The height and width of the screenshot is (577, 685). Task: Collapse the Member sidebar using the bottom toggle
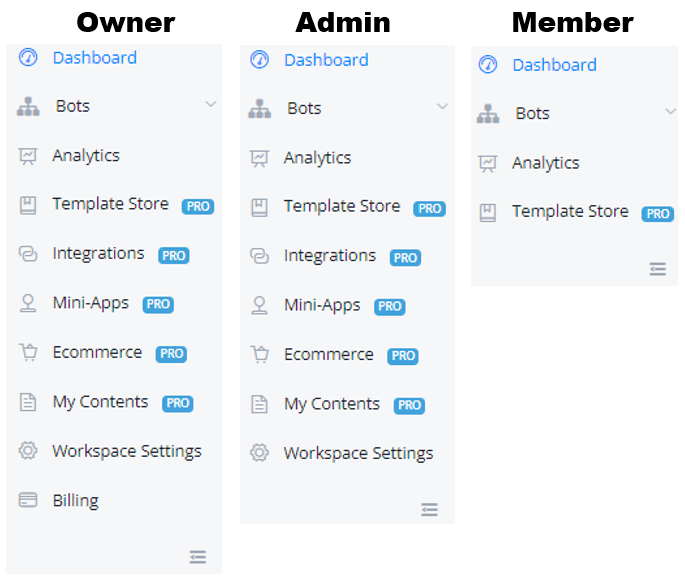click(x=658, y=269)
